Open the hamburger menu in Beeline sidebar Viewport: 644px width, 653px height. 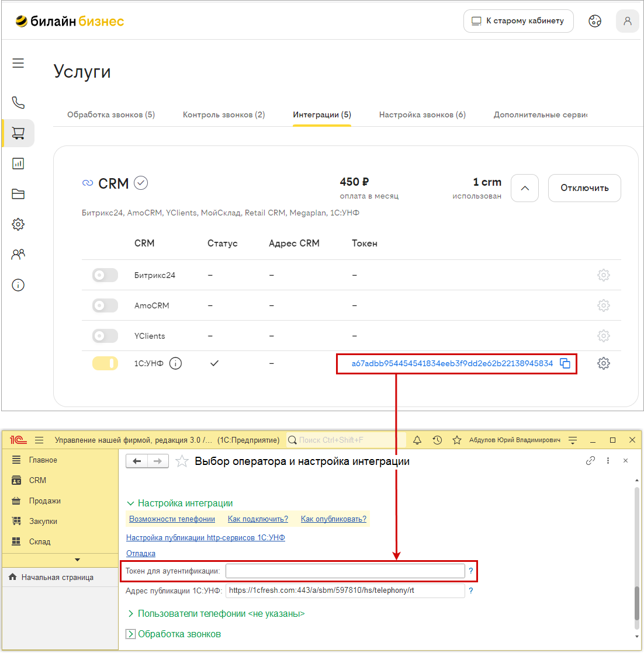(18, 63)
